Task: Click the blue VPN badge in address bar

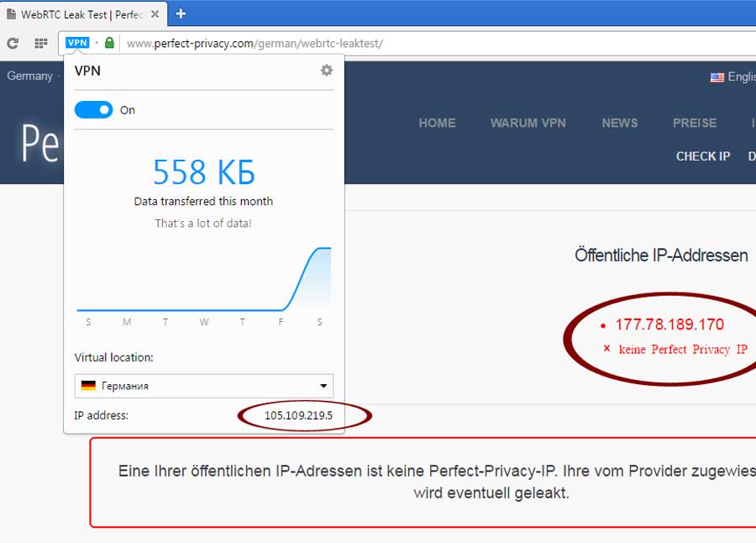Action: [77, 43]
